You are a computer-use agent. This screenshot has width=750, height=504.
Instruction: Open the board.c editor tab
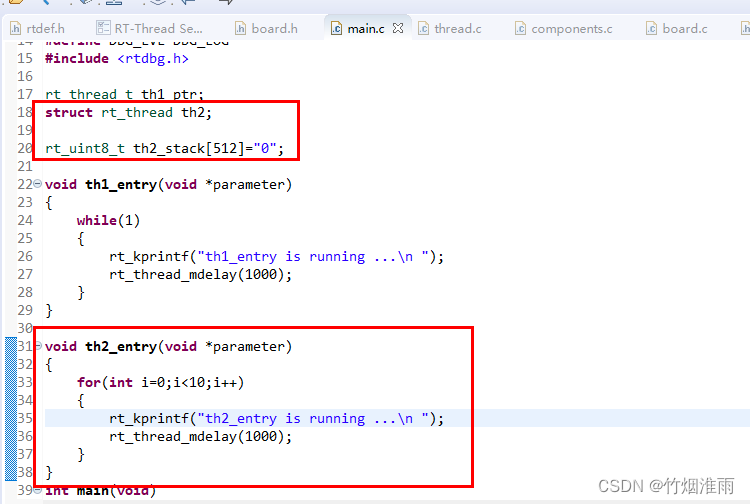point(676,29)
